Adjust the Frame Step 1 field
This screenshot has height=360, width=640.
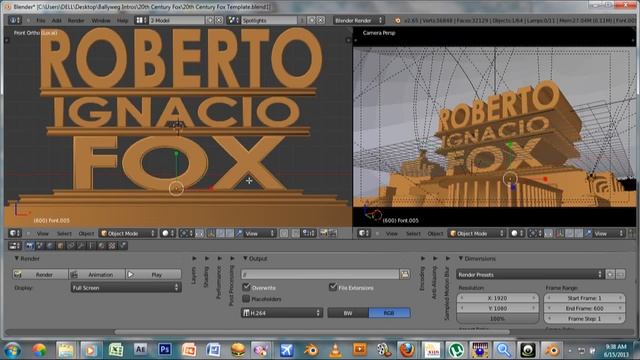pyautogui.click(x=584, y=318)
